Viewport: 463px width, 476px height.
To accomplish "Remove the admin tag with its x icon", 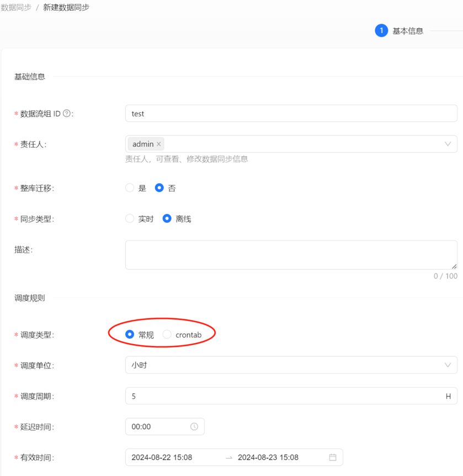I will 159,144.
